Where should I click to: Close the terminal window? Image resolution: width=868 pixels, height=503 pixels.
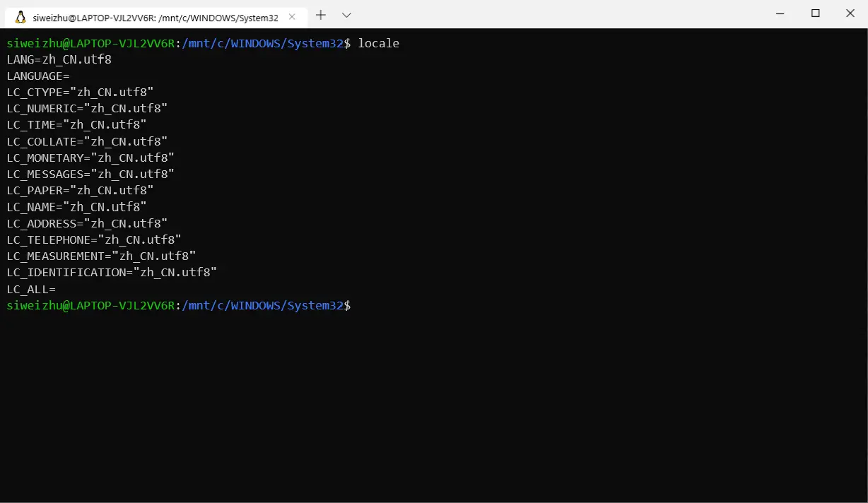coord(850,13)
